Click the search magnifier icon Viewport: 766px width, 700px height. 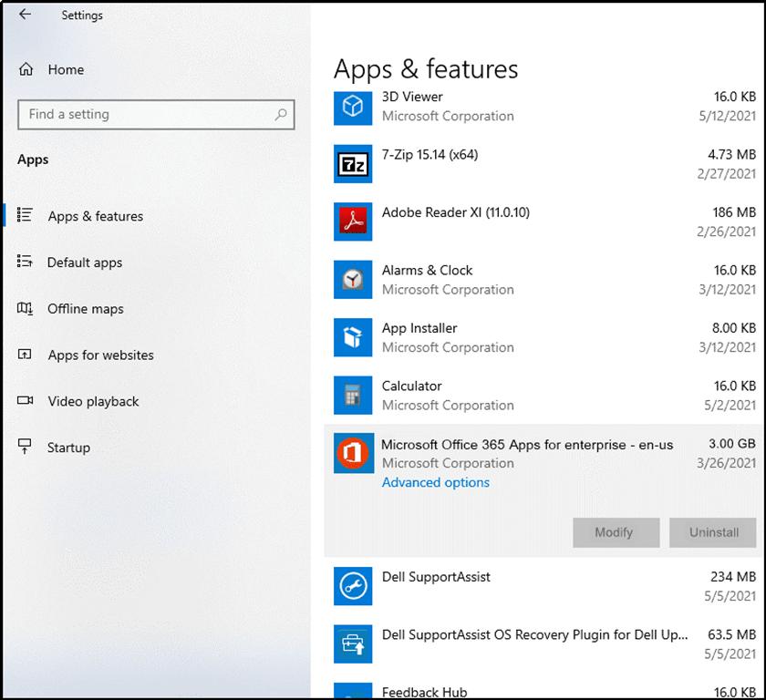pyautogui.click(x=281, y=115)
